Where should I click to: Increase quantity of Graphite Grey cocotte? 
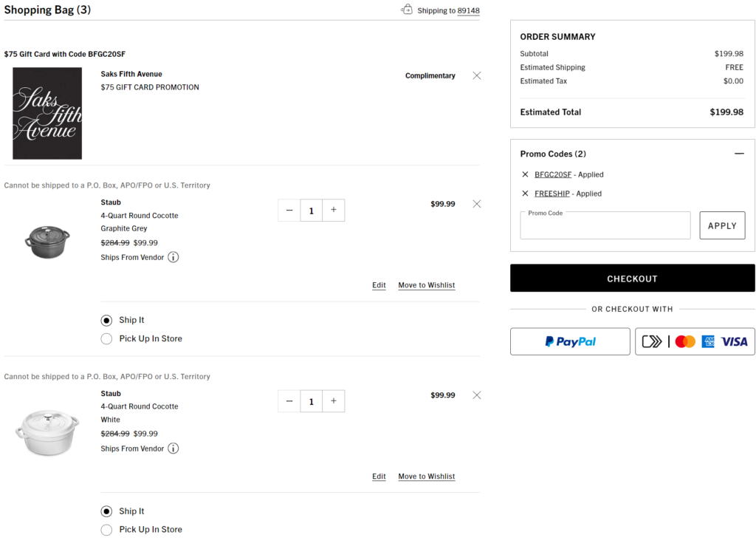(x=334, y=211)
